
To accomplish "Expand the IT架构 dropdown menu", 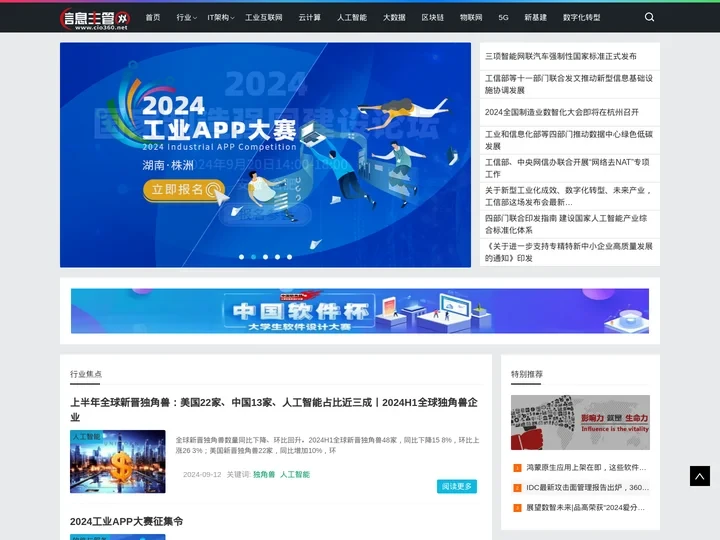I will click(220, 17).
